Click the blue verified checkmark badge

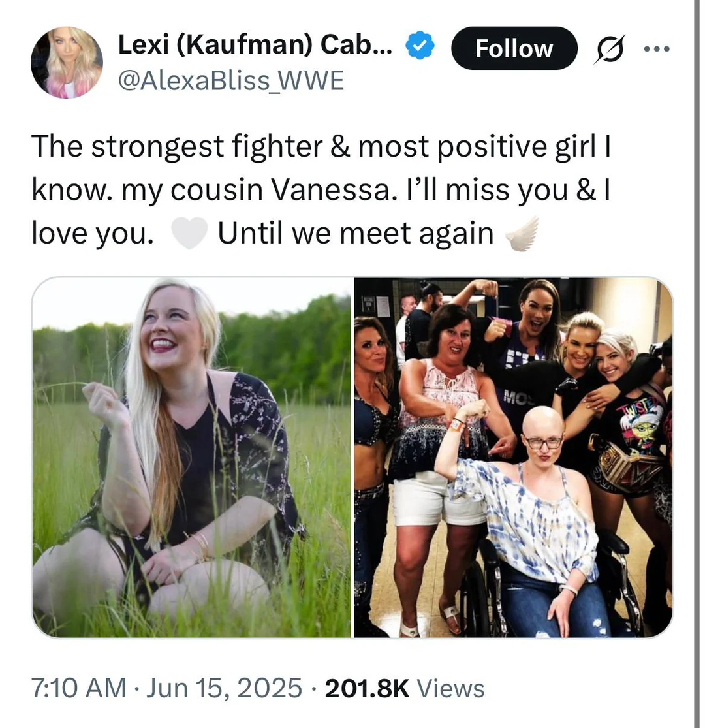click(420, 45)
